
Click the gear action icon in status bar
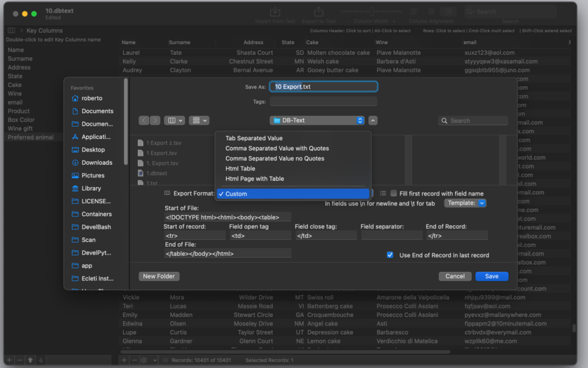click(x=144, y=360)
